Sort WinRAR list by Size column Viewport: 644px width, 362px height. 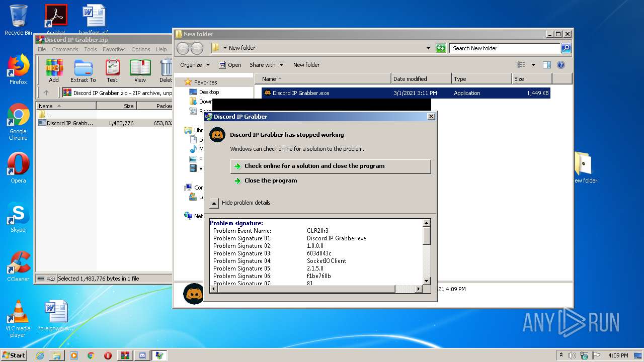pyautogui.click(x=116, y=106)
